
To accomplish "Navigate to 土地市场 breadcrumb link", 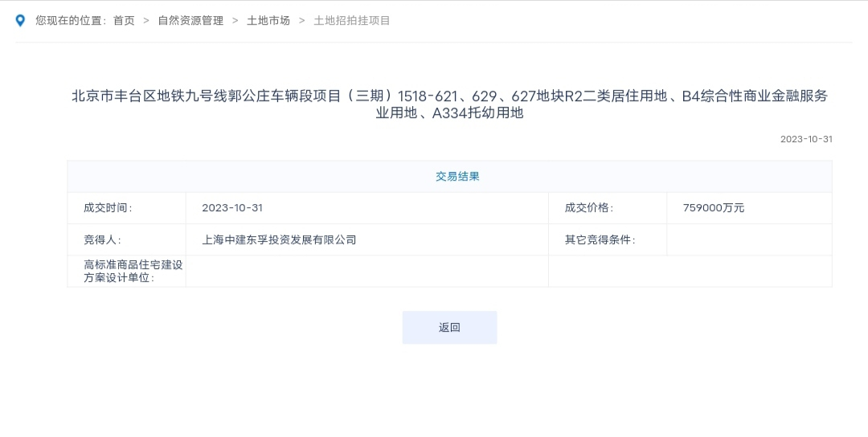I will (x=268, y=21).
